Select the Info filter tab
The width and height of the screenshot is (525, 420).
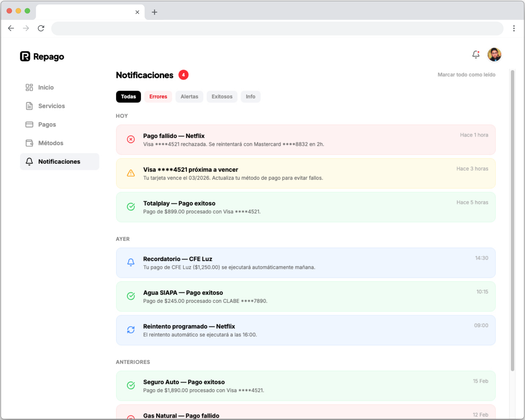[250, 97]
